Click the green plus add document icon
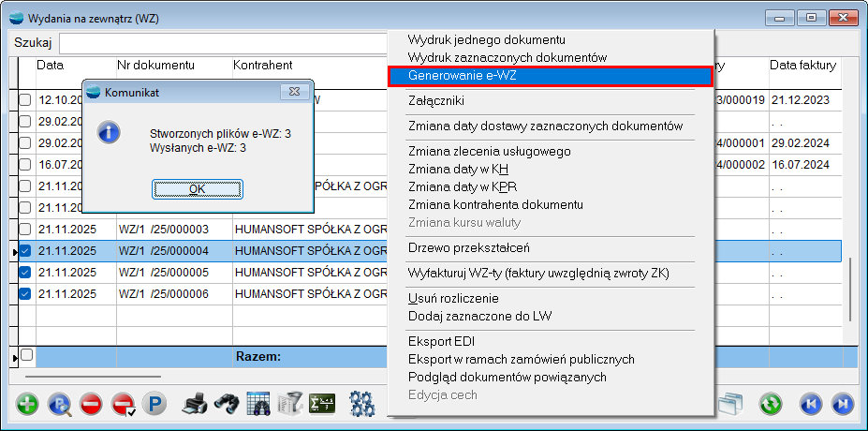The width and height of the screenshot is (868, 431). (x=27, y=404)
